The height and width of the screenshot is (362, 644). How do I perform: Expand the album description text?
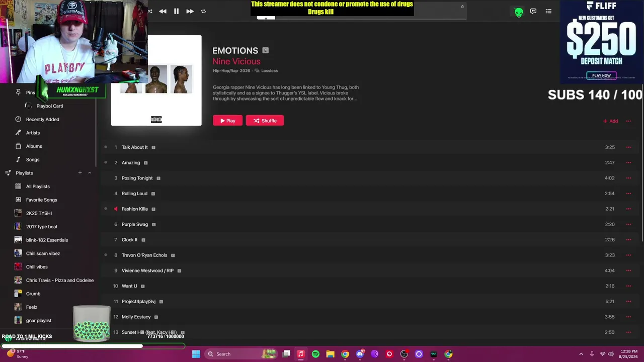[286, 93]
